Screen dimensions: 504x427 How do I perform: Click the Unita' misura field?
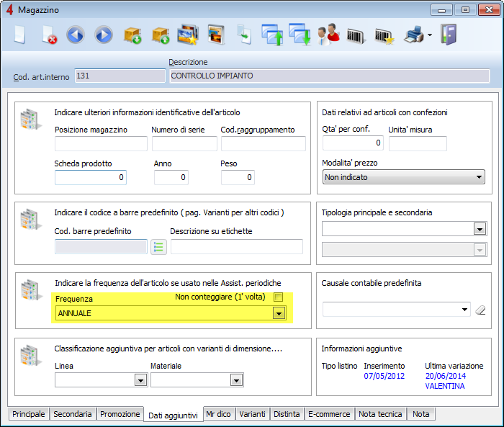coord(418,143)
